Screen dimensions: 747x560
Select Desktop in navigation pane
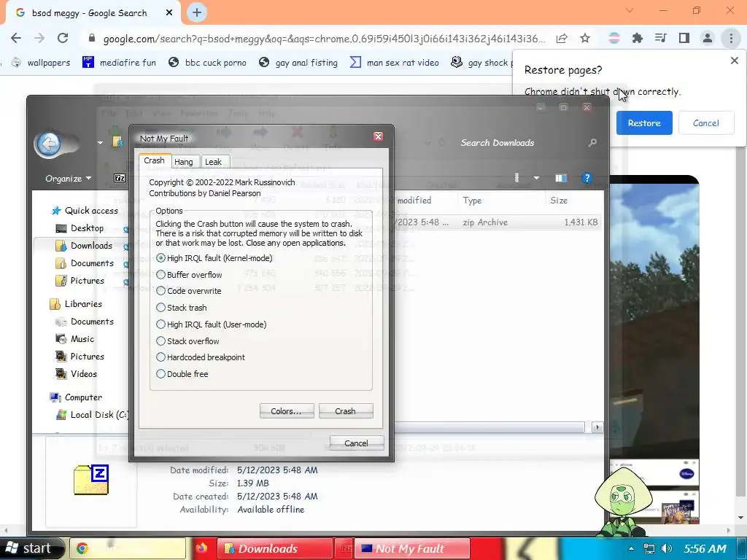click(80, 228)
